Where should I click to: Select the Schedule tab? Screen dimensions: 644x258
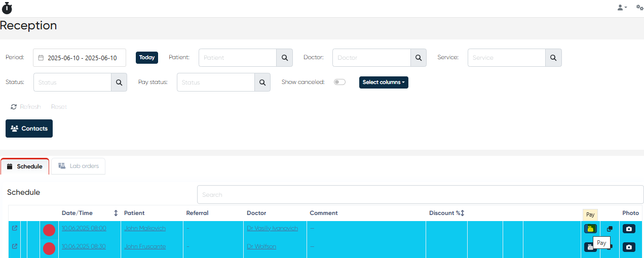click(25, 166)
